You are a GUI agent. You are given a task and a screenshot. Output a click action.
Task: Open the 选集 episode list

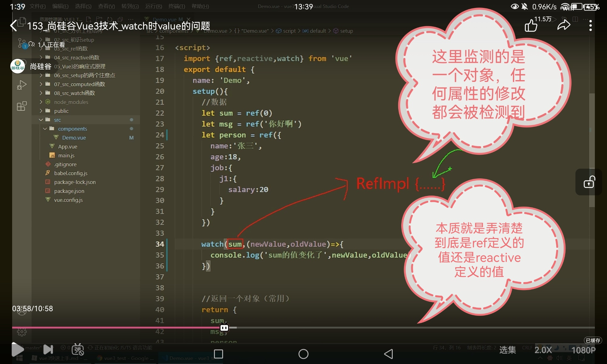(507, 350)
